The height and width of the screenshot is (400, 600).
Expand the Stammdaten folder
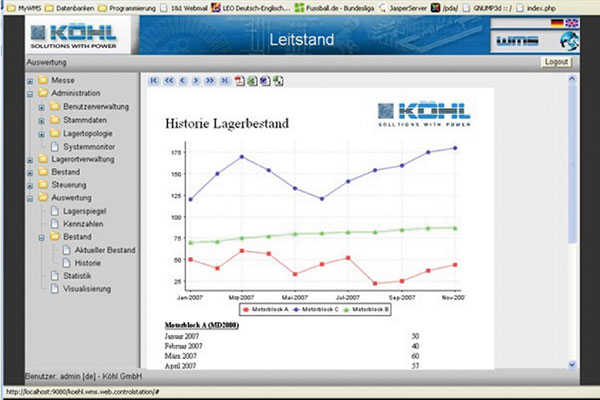(x=42, y=119)
